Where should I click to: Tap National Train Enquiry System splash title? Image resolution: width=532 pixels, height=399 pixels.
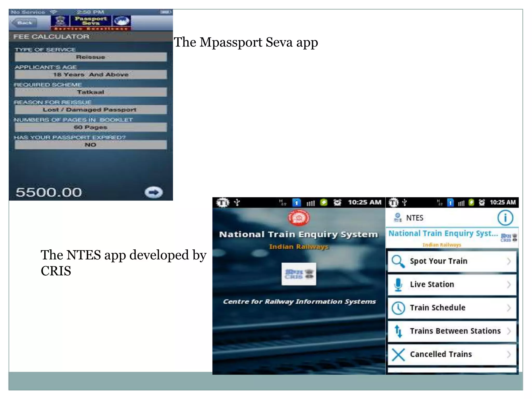click(298, 234)
